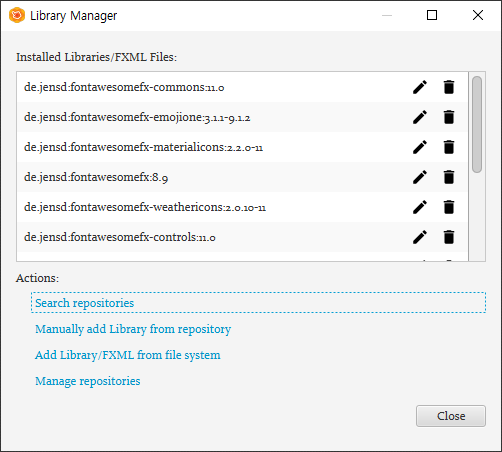Select de.jensd:fontawesomefx-materialicons:2.2.0-11 row text
This screenshot has width=502, height=452.
tap(143, 147)
